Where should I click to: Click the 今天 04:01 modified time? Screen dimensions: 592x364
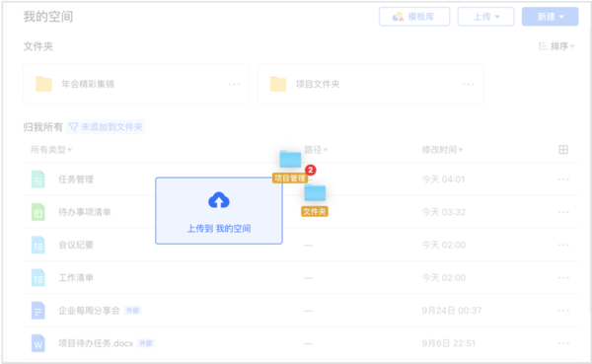[x=443, y=180]
